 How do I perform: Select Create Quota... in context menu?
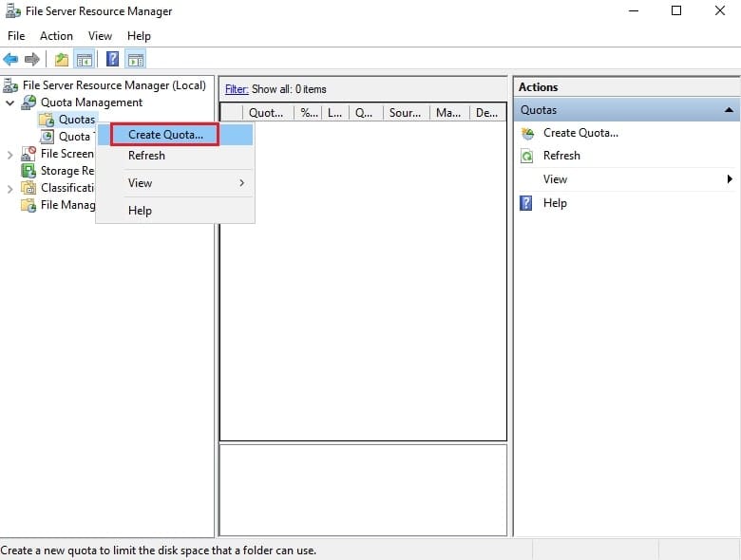point(165,135)
